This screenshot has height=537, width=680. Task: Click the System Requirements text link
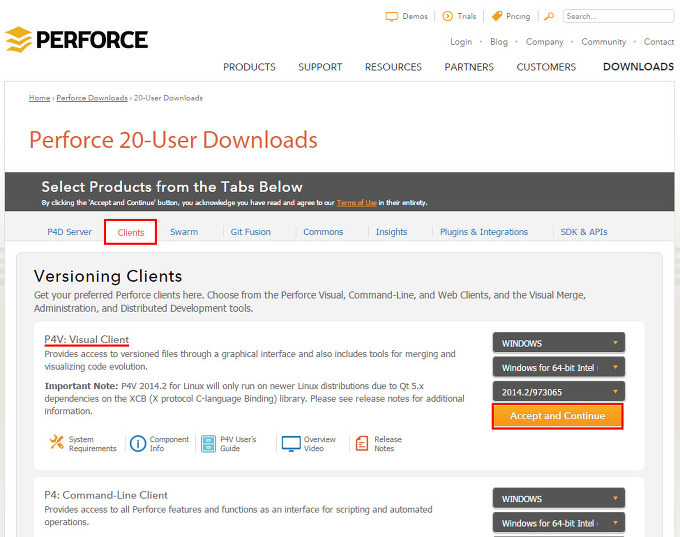coord(93,444)
